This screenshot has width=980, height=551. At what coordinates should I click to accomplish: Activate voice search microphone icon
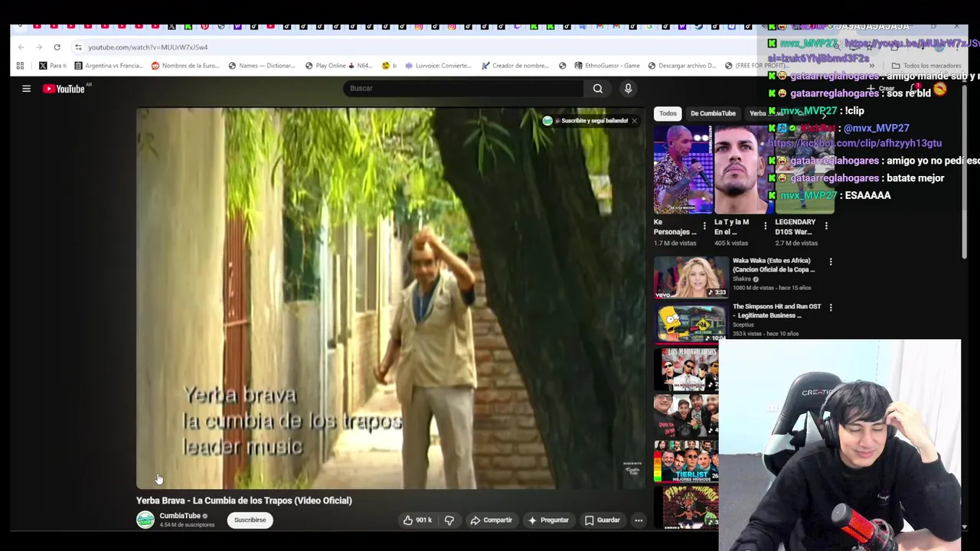(x=628, y=89)
